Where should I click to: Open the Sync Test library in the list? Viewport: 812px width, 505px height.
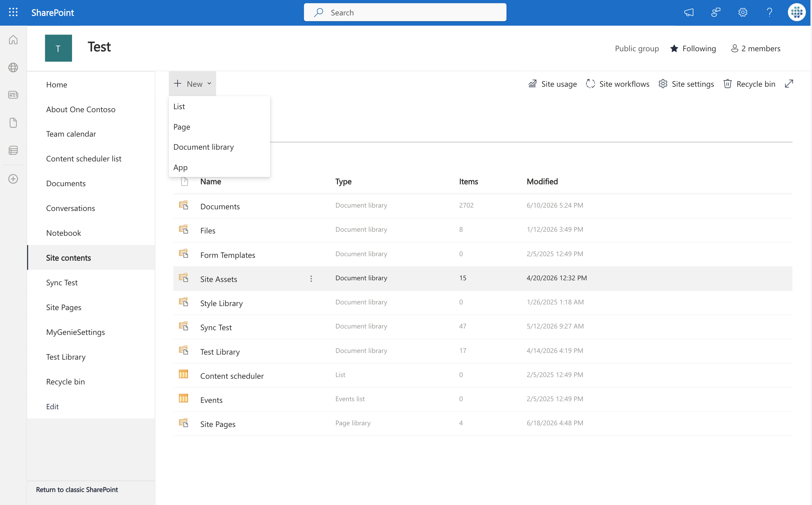coord(216,328)
